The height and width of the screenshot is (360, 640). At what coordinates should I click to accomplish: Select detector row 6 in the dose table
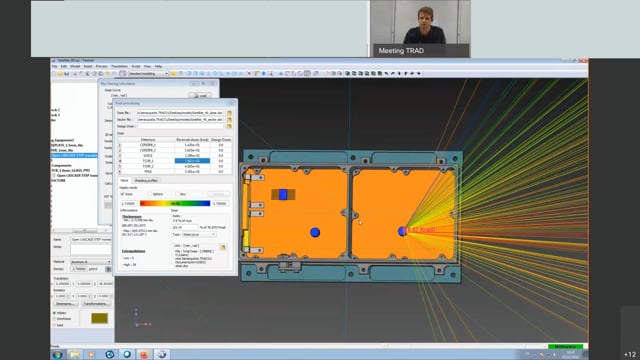(x=175, y=171)
